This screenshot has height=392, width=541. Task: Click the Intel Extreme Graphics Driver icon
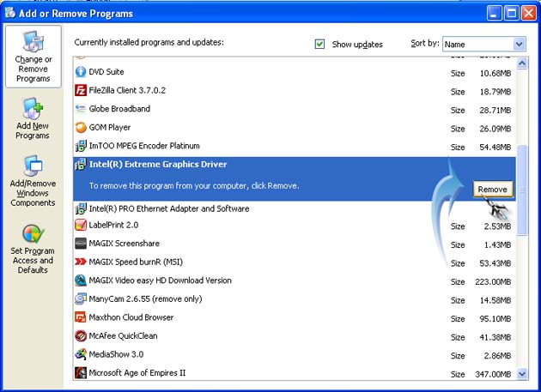(x=81, y=165)
